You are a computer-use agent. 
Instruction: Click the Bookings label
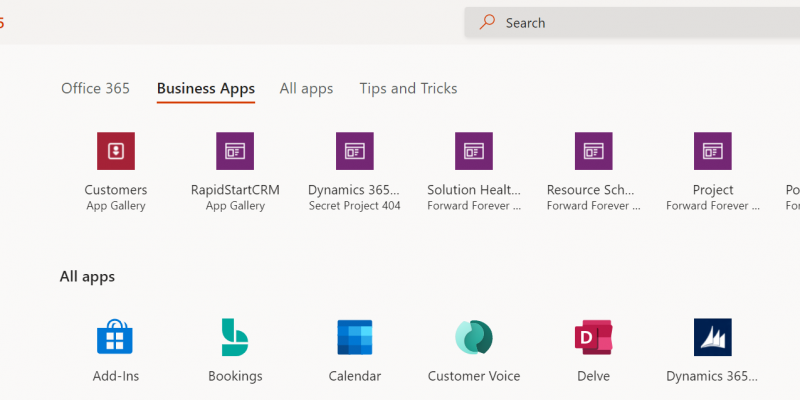pos(235,376)
